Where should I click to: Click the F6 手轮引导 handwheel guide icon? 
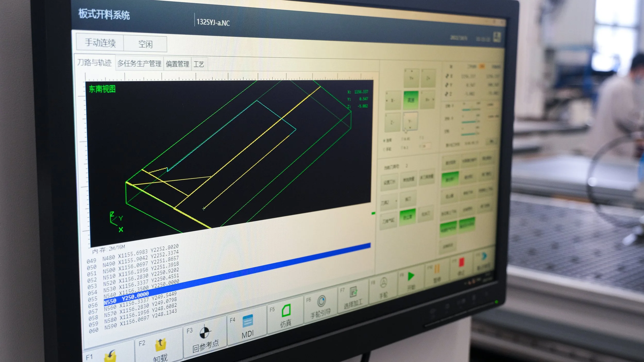click(x=321, y=301)
